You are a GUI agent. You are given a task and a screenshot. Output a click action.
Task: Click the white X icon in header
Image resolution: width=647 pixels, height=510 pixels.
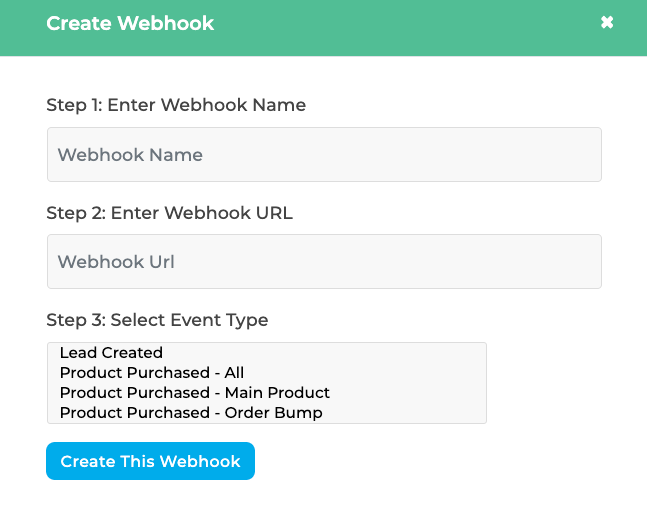coord(607,22)
